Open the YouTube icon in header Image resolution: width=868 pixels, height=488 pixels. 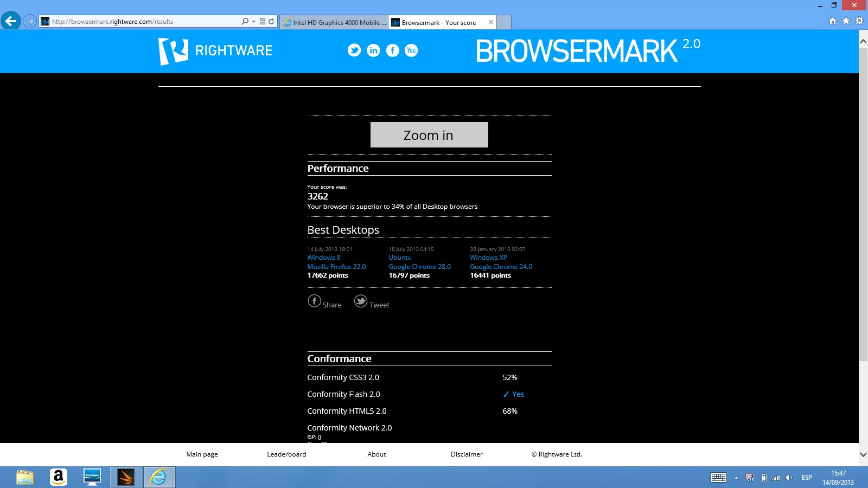(411, 50)
